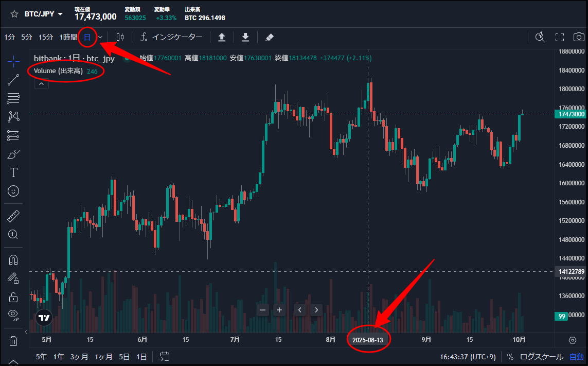This screenshot has height=366, width=588.
Task: Collapse the indicator legend chevron
Action: pyautogui.click(x=41, y=84)
